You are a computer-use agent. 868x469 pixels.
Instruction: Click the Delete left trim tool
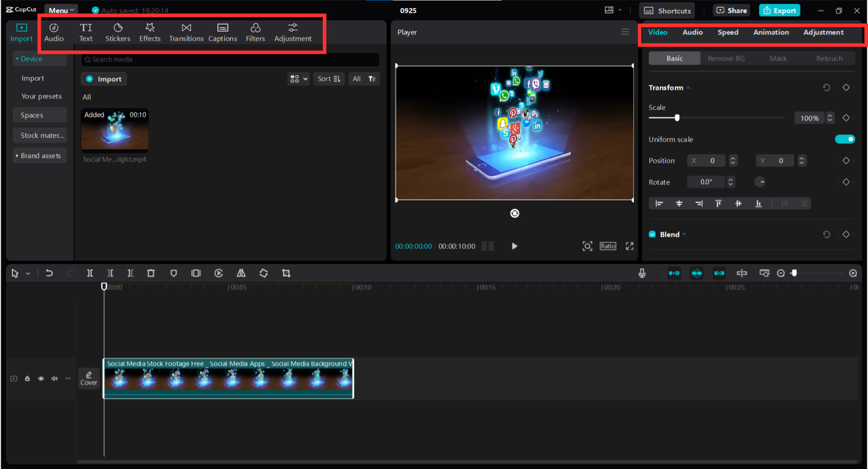point(110,273)
